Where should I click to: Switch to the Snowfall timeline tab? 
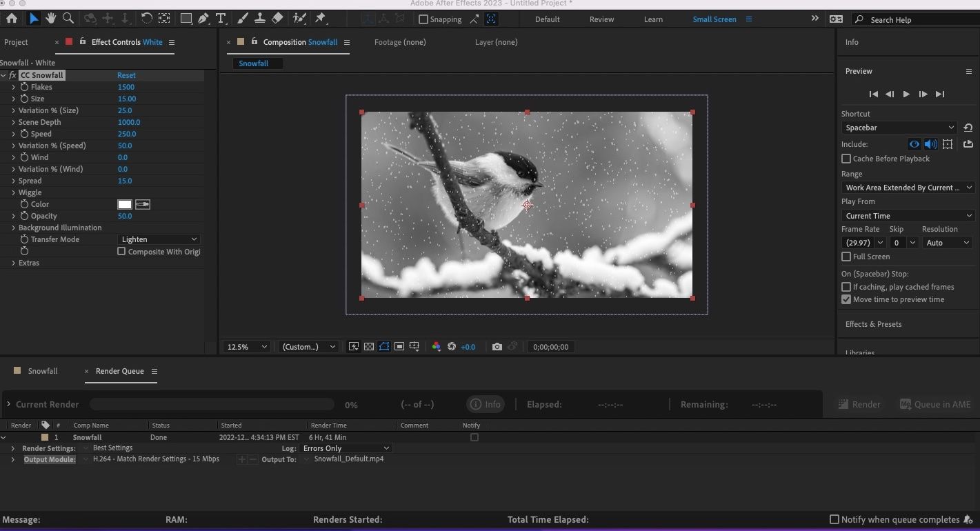(x=42, y=371)
